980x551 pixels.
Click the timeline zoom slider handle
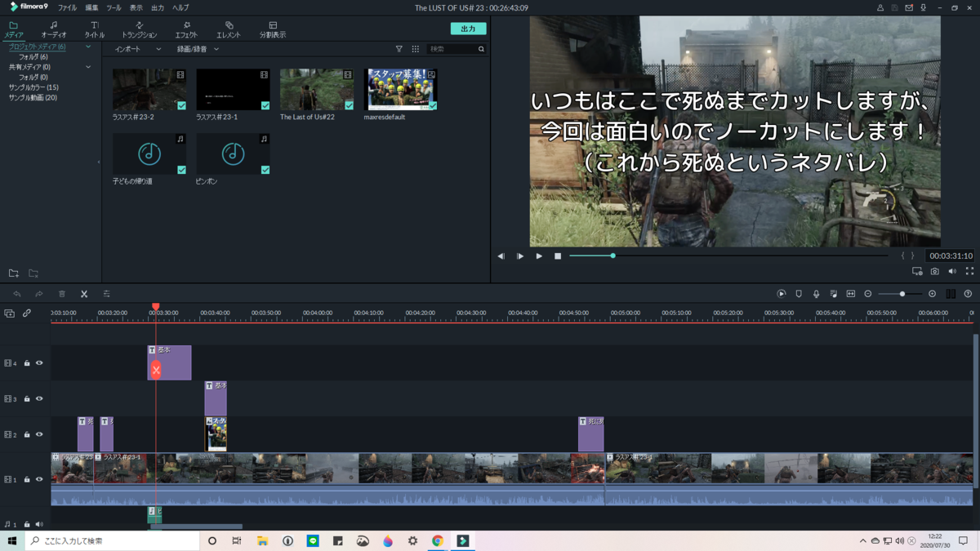pos(902,294)
